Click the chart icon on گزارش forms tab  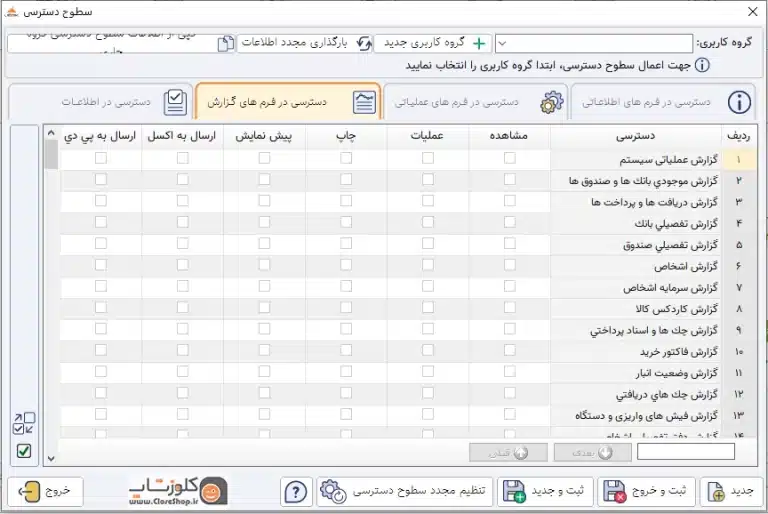(364, 102)
